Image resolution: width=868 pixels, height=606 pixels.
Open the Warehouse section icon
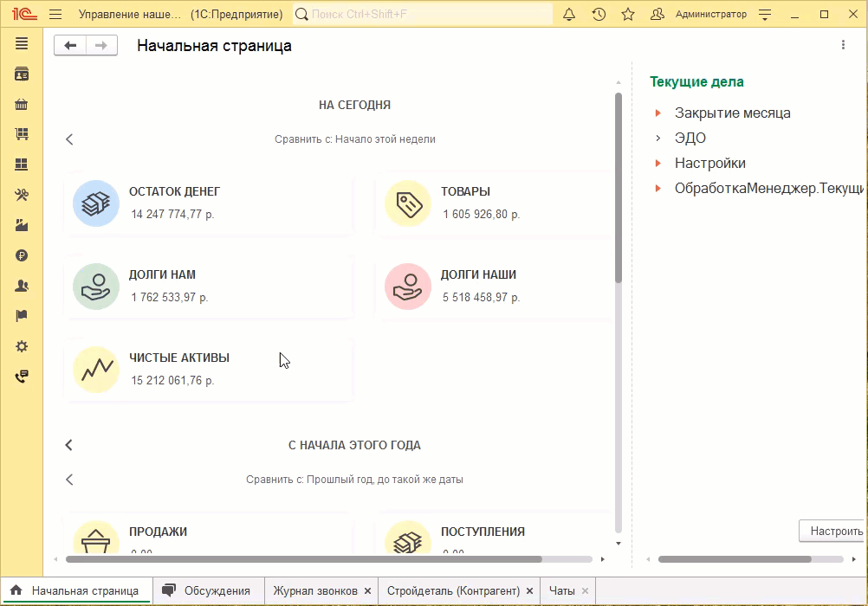pyautogui.click(x=22, y=164)
